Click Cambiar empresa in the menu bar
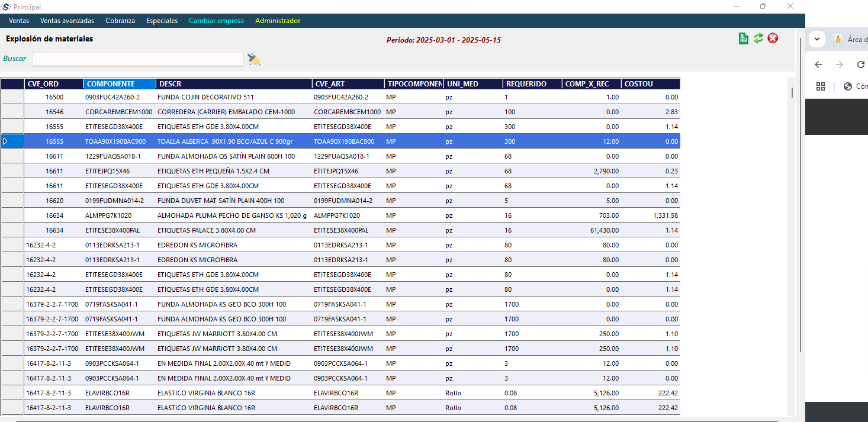The image size is (868, 422). point(216,21)
